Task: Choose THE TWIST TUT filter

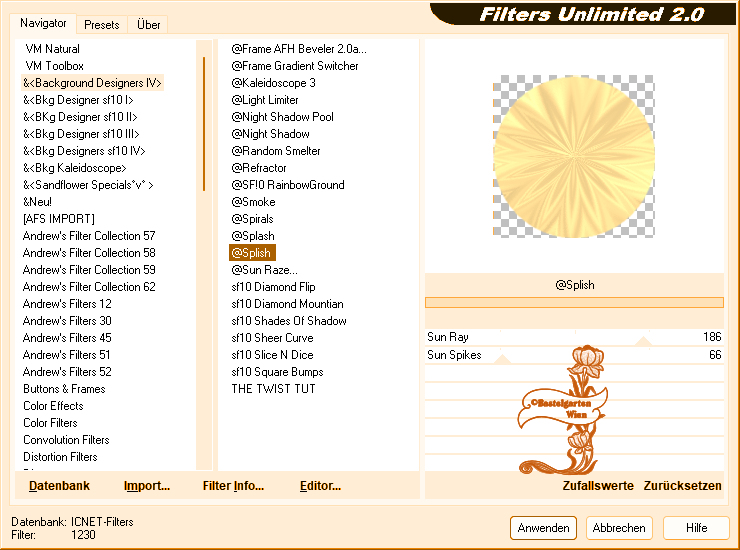Action: (x=273, y=389)
